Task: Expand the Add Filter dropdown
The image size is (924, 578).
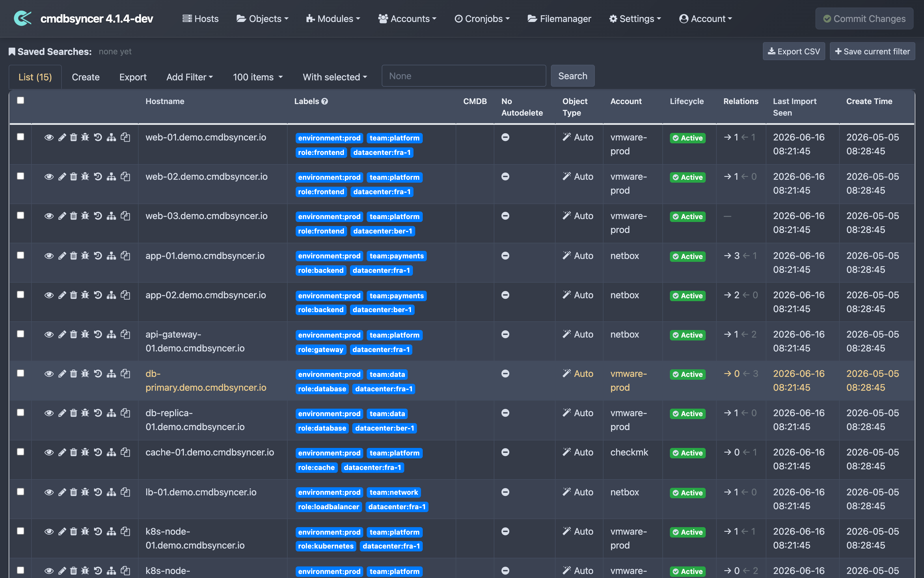Action: (189, 77)
